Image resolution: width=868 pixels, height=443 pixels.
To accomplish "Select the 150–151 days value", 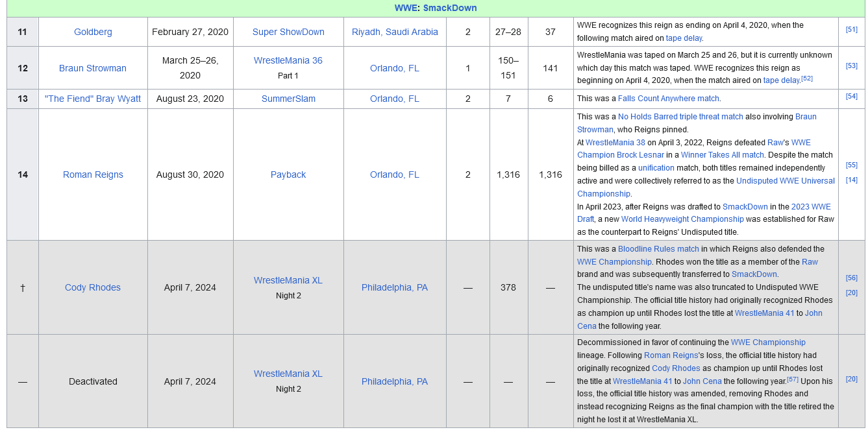I will pos(508,68).
